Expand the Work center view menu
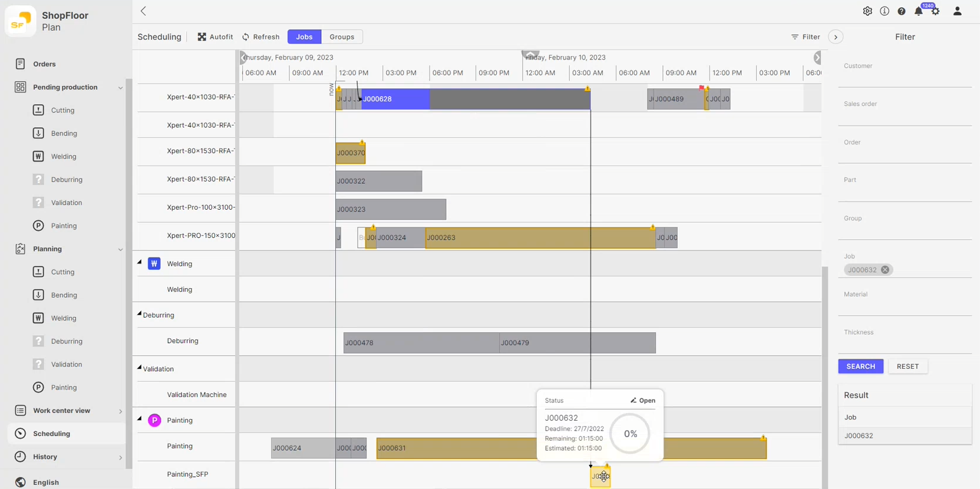Screen dimensions: 980x489 click(120, 411)
